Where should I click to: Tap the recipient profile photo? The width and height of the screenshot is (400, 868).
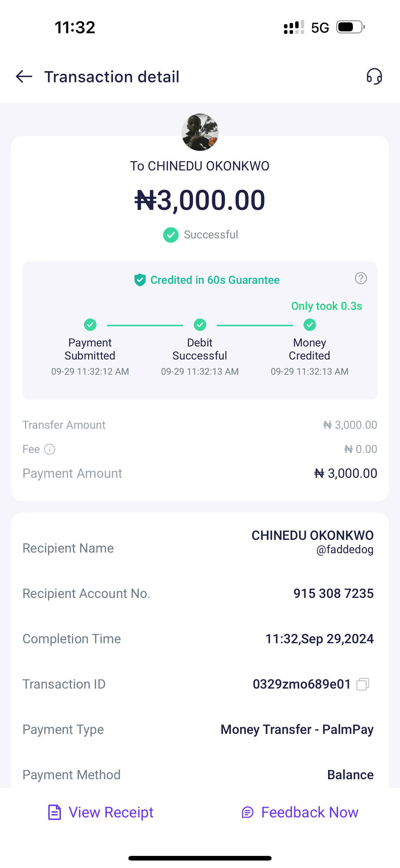point(200,132)
